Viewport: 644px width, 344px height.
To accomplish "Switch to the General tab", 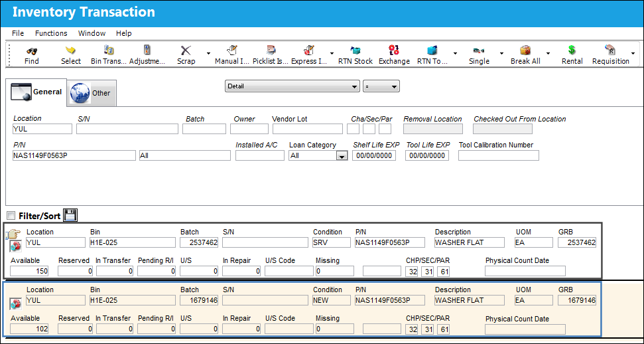I will click(x=36, y=92).
